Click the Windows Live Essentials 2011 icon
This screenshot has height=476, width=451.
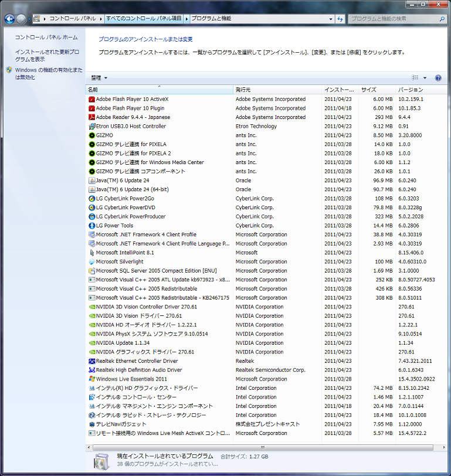[91, 379]
